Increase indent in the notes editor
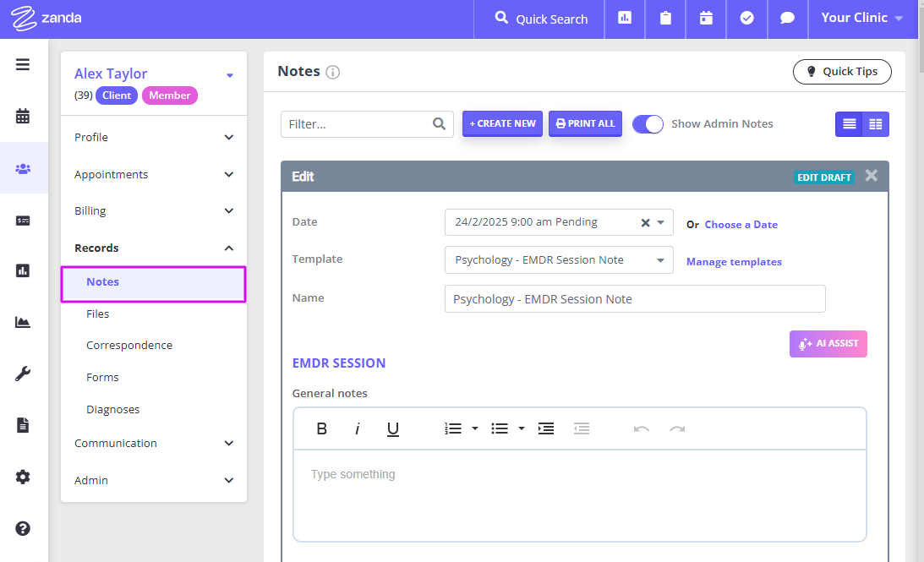 (x=546, y=428)
